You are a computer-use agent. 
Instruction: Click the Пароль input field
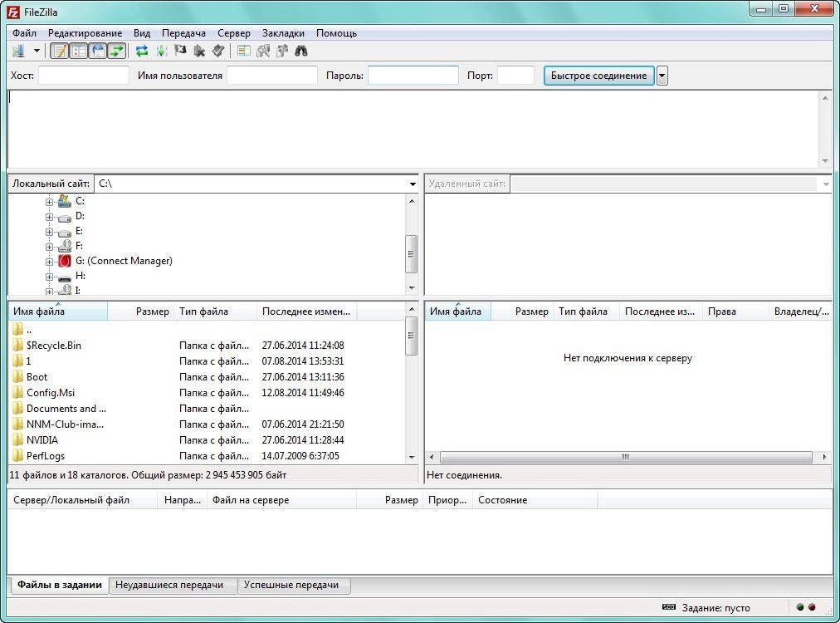[413, 76]
